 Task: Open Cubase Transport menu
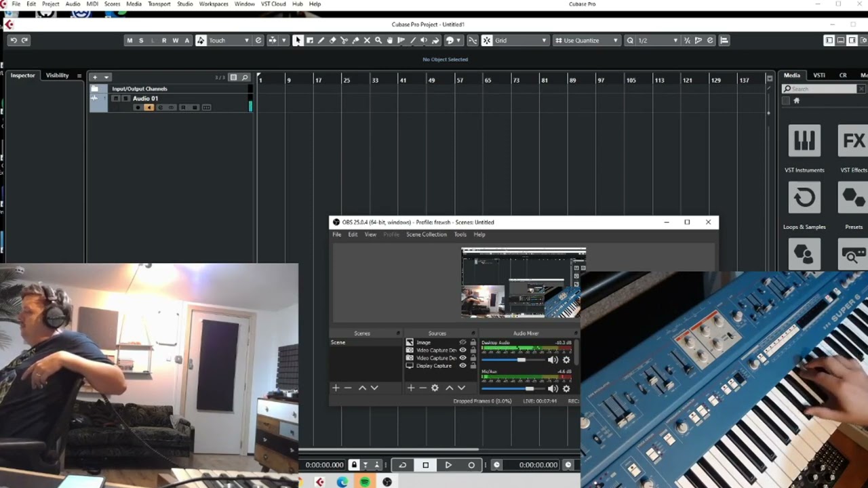159,4
